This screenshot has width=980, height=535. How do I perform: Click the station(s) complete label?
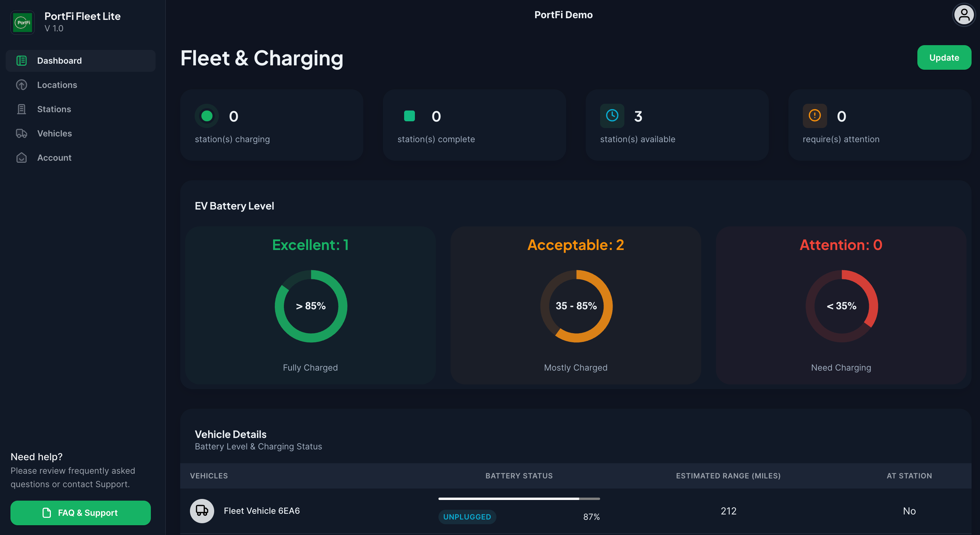(x=436, y=139)
